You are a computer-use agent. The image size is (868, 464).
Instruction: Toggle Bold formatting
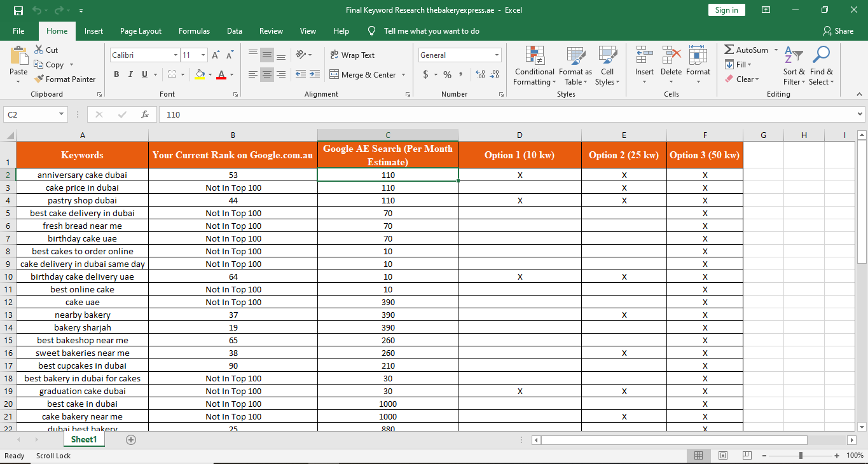pyautogui.click(x=116, y=74)
